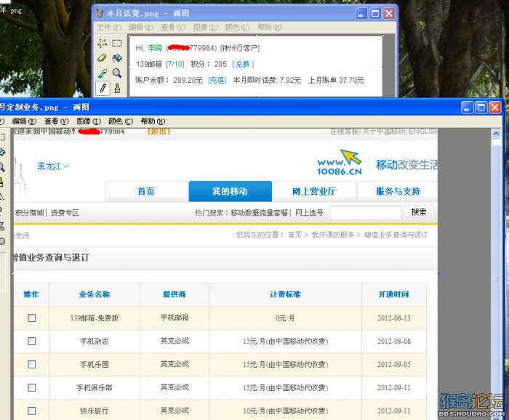Click the vertical scrollbar up arrow
The width and height of the screenshot is (509, 420).
497,134
